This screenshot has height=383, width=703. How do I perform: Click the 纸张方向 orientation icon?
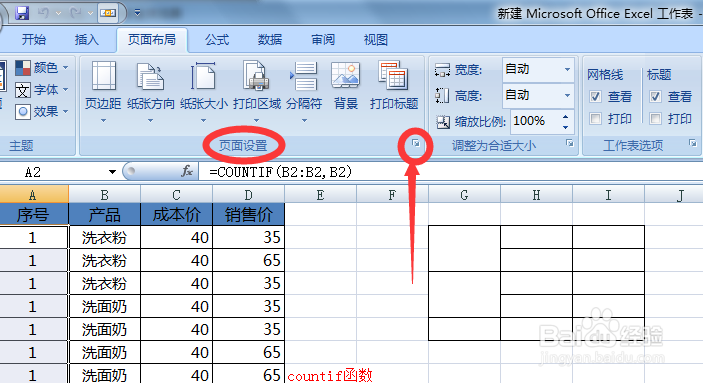(150, 76)
